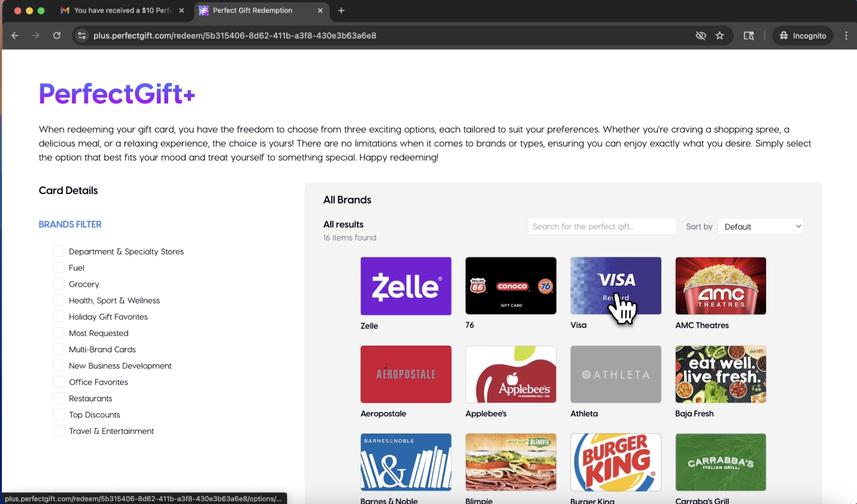Check the Multi-Brand Cards box

(59, 349)
